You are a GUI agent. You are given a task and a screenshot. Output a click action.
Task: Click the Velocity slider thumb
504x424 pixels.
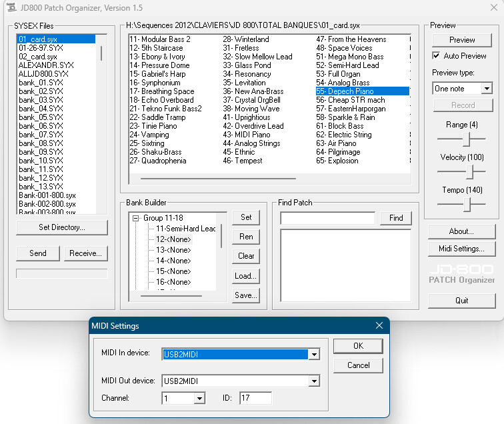pos(470,172)
